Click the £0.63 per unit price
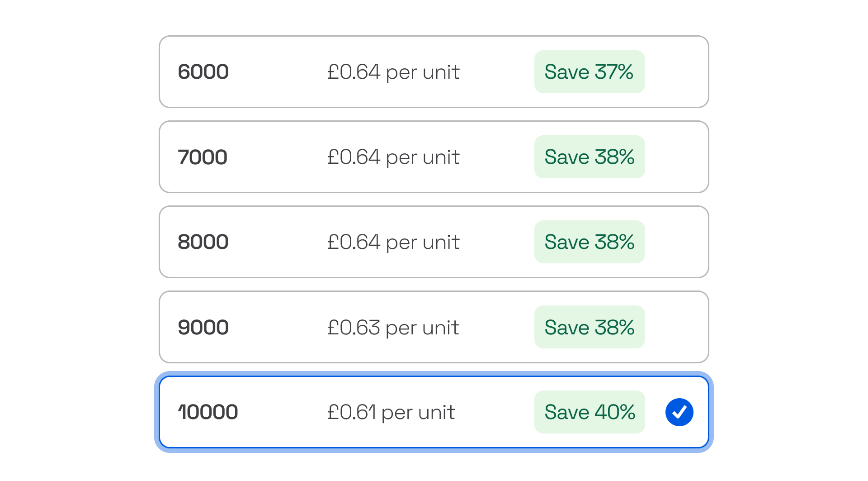The height and width of the screenshot is (481, 868). (x=393, y=328)
